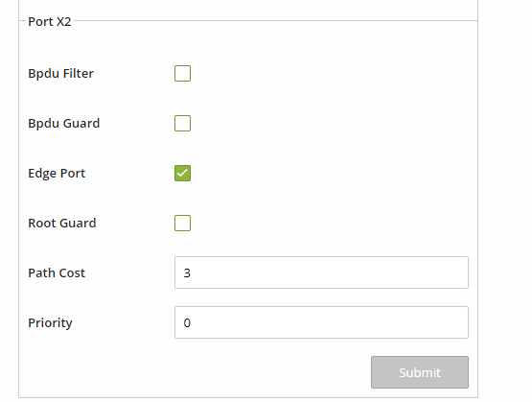The width and height of the screenshot is (532, 402).
Task: Place cursor at value 3 in Path Cost
Action: point(187,273)
